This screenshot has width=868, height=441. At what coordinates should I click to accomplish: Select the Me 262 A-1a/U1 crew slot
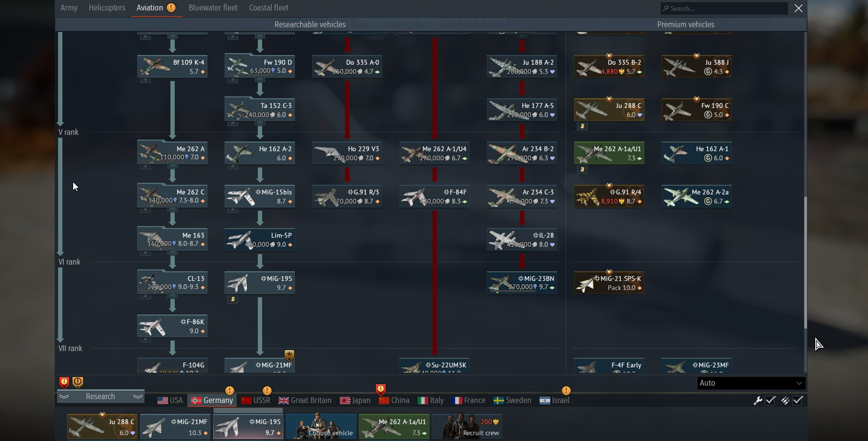click(x=394, y=426)
